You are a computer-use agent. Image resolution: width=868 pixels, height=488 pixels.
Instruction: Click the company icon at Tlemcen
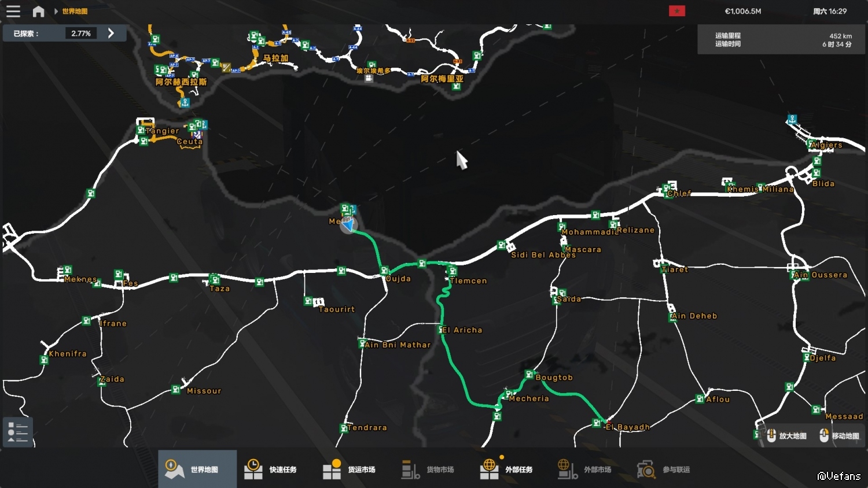(x=453, y=271)
